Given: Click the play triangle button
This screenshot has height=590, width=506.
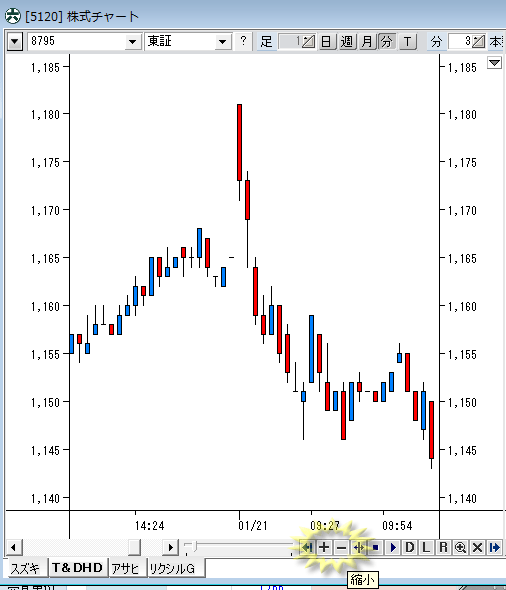Looking at the screenshot, I should point(393,547).
